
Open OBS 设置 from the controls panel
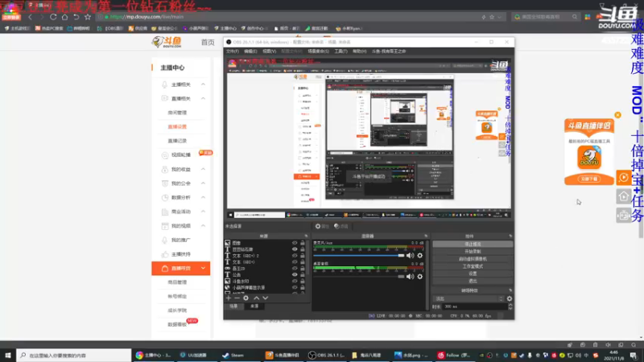(473, 274)
